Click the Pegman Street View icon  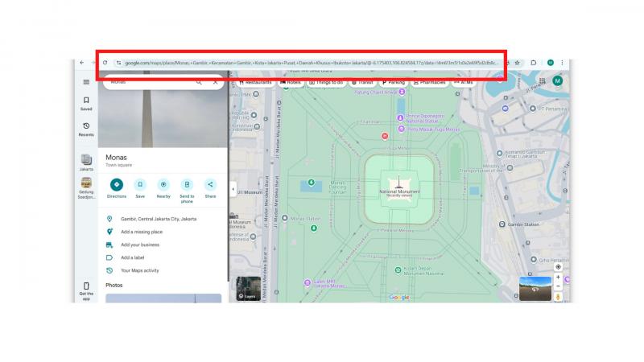click(558, 296)
